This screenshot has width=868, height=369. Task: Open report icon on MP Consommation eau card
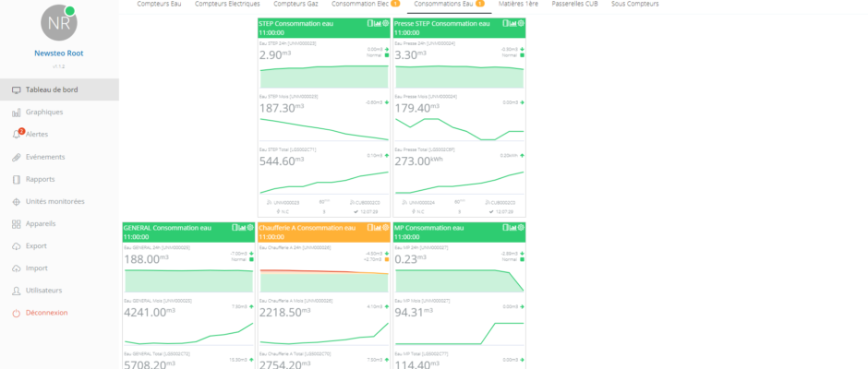[505, 227]
